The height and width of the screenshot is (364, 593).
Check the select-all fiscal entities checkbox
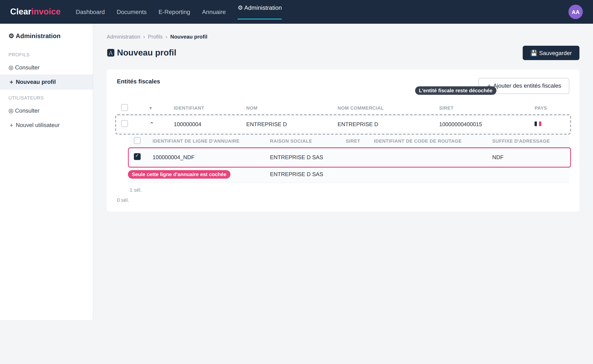point(124,107)
